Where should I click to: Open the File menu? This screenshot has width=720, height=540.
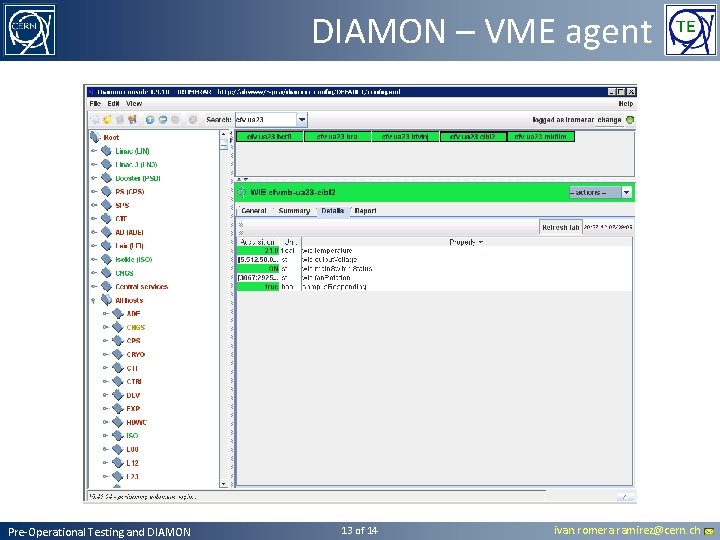click(x=95, y=104)
